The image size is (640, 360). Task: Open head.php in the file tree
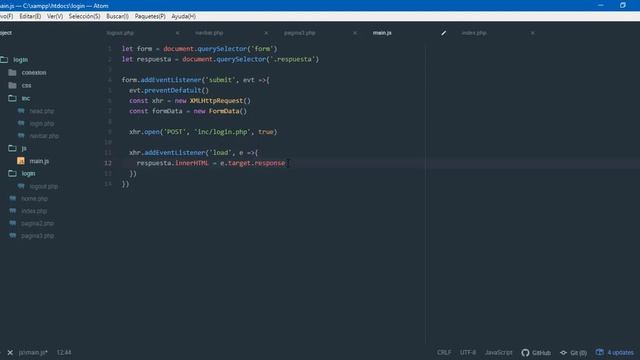[42, 111]
